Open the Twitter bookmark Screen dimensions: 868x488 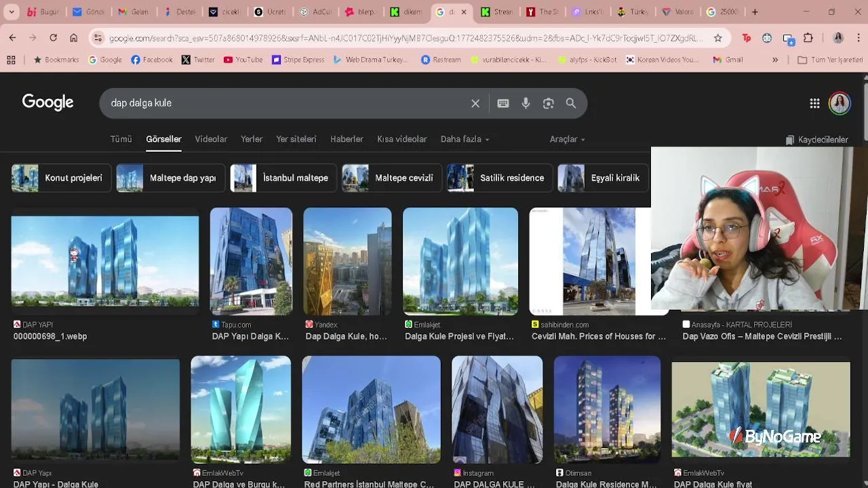click(x=197, y=60)
